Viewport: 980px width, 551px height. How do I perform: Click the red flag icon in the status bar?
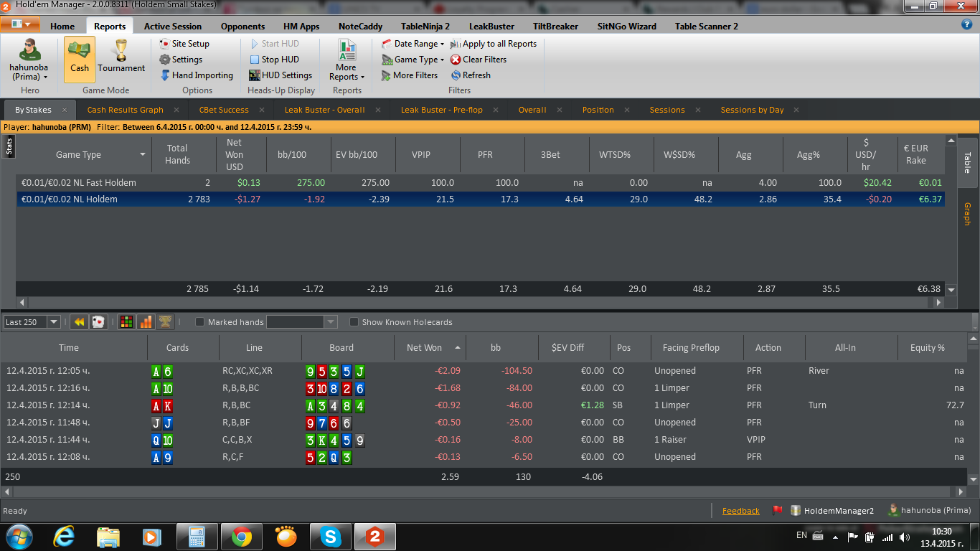(x=777, y=511)
